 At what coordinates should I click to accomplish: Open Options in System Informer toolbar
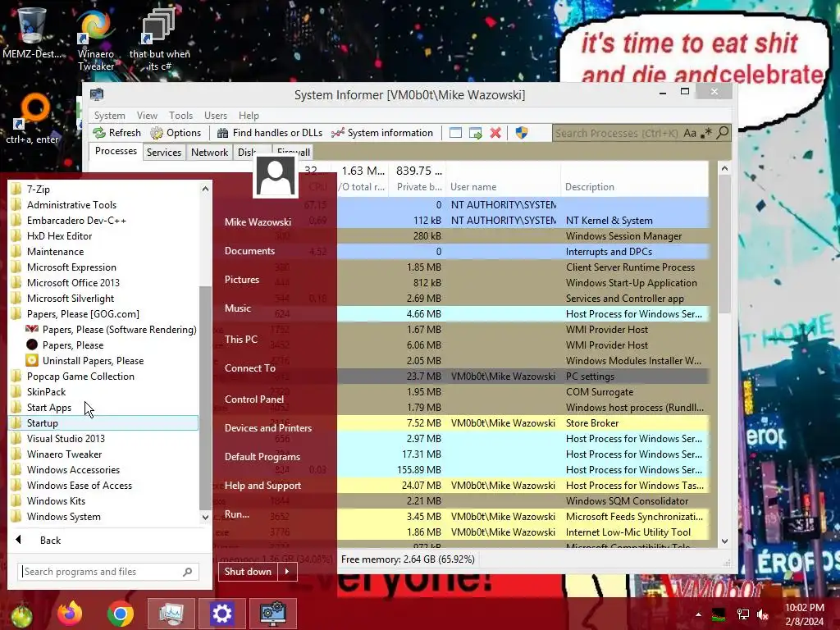176,133
